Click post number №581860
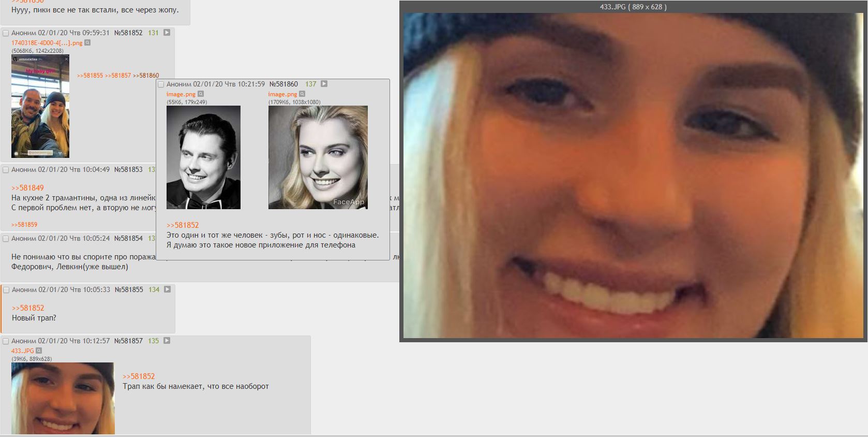Image resolution: width=868 pixels, height=437 pixels. (x=283, y=84)
